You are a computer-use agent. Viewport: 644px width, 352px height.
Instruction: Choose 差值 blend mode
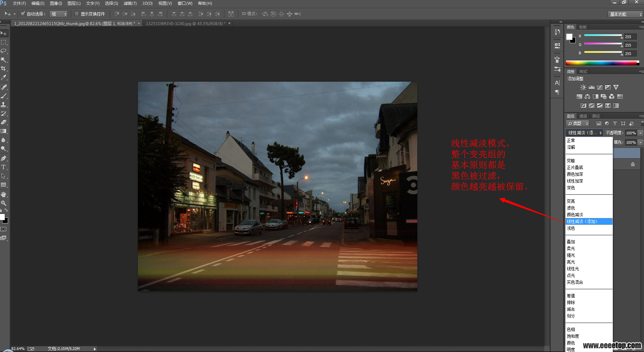coord(589,296)
